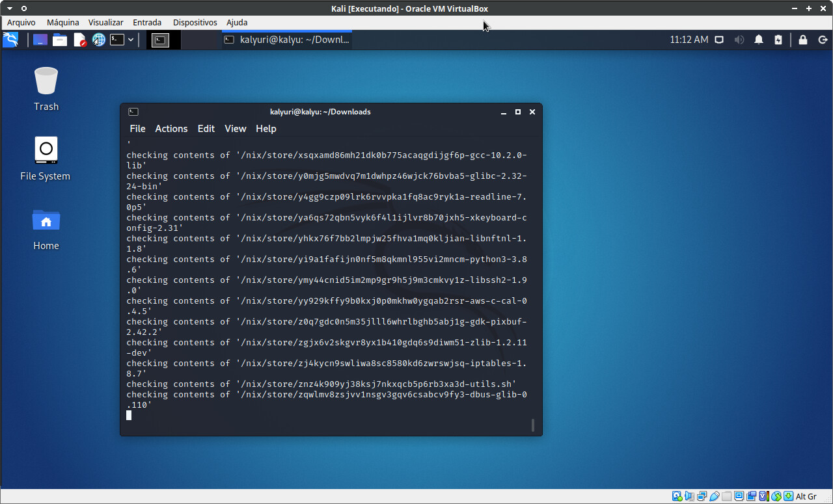
Task: Click terminal line with iptables-1.
Action: 327,364
